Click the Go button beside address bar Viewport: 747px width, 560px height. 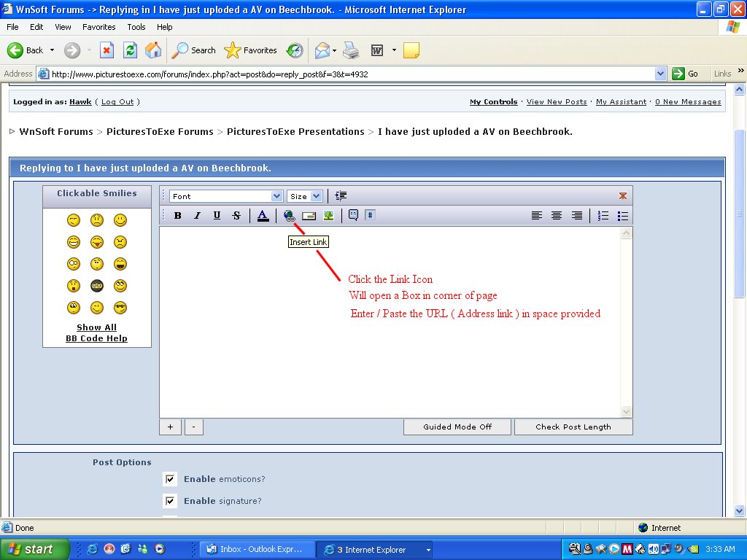[685, 74]
